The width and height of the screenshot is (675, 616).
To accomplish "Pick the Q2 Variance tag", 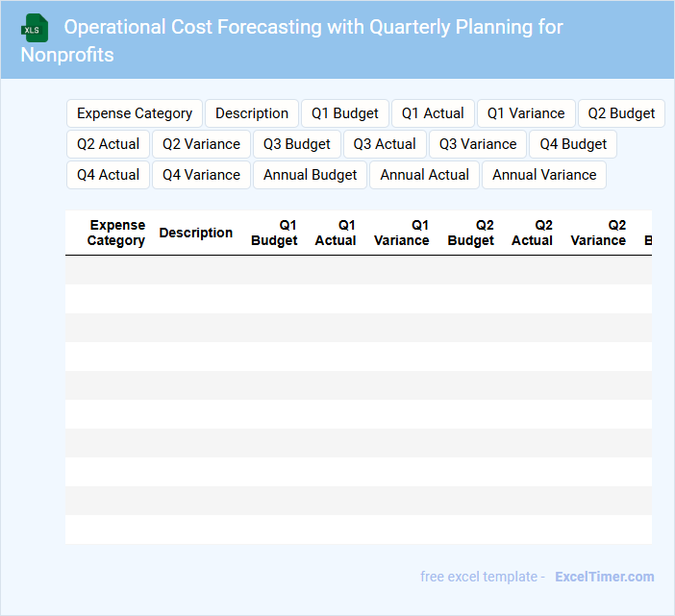I will click(201, 144).
